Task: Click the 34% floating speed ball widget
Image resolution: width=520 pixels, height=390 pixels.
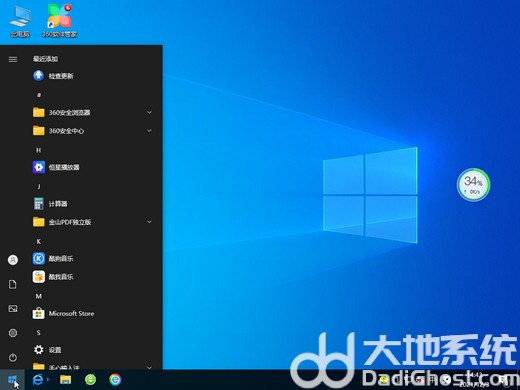Action: coord(473,185)
